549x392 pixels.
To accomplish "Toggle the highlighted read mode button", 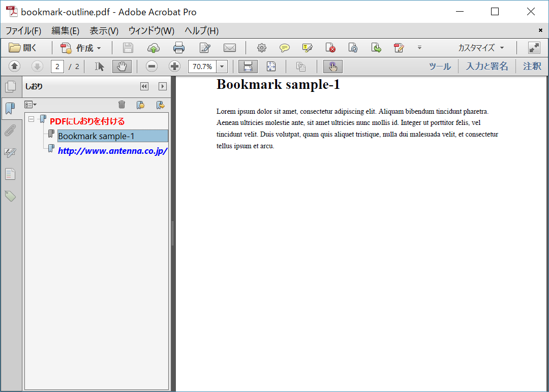I will click(x=333, y=66).
